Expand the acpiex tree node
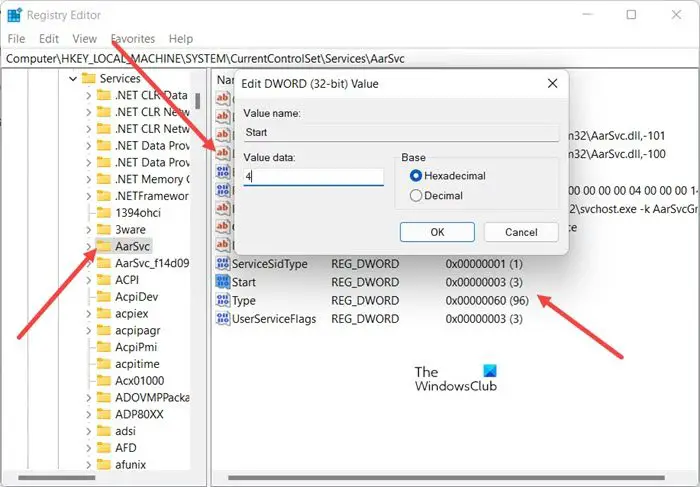This screenshot has height=487, width=700. (88, 314)
